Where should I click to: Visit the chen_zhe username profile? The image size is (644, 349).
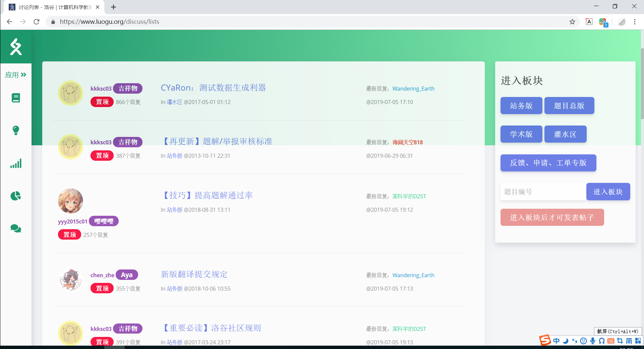point(102,275)
